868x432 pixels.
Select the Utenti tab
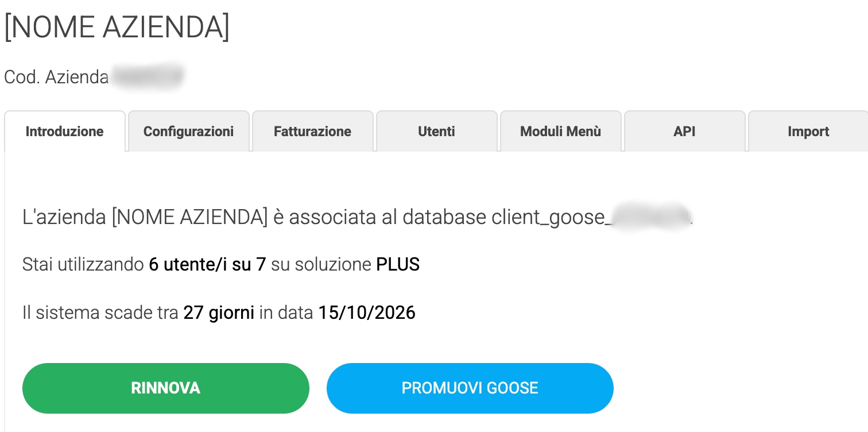point(436,131)
